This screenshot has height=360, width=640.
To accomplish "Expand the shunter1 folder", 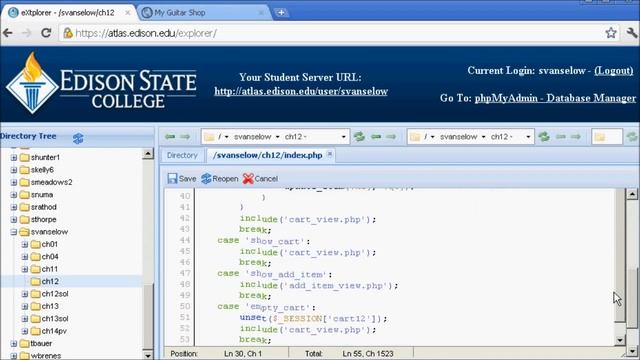I will [x=14, y=158].
